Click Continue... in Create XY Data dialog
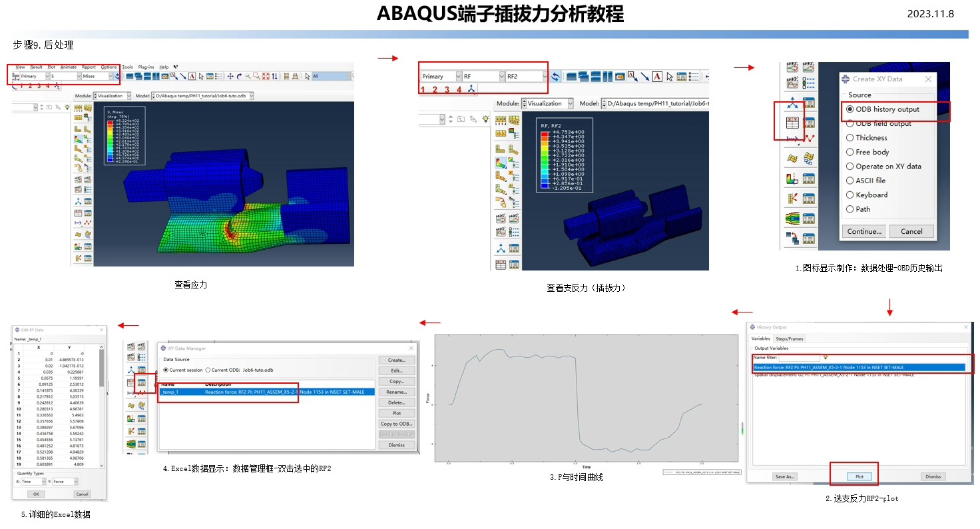Viewport: 980px width, 529px height. pyautogui.click(x=865, y=231)
